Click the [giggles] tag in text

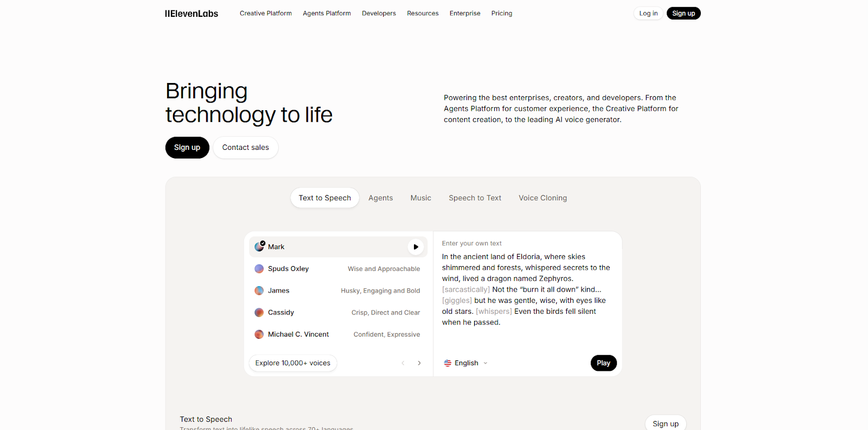[x=457, y=300]
